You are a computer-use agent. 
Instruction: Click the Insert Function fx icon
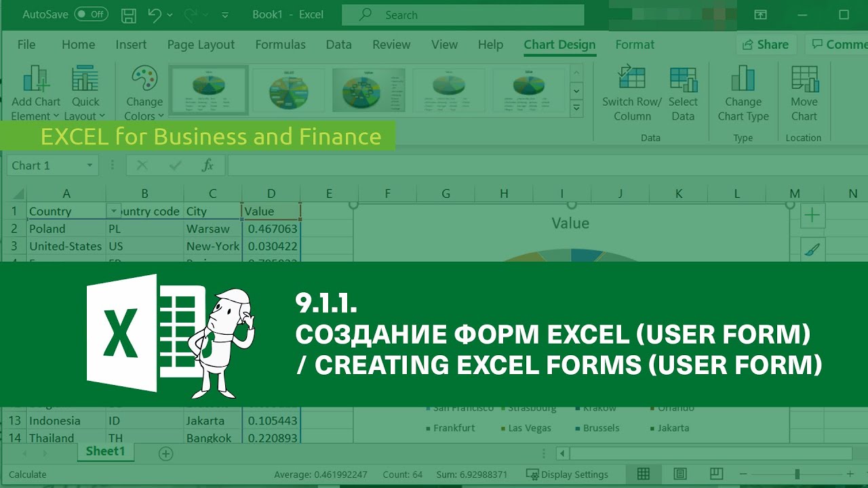[x=208, y=165]
